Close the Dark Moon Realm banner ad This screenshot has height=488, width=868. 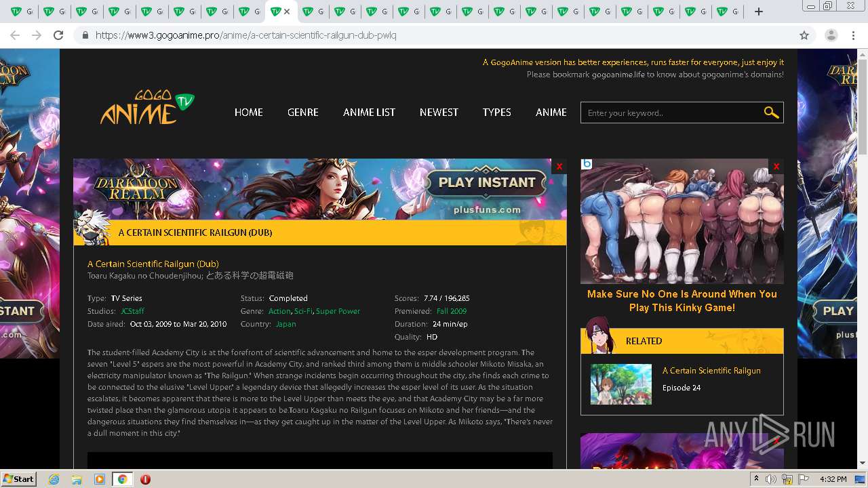point(559,166)
